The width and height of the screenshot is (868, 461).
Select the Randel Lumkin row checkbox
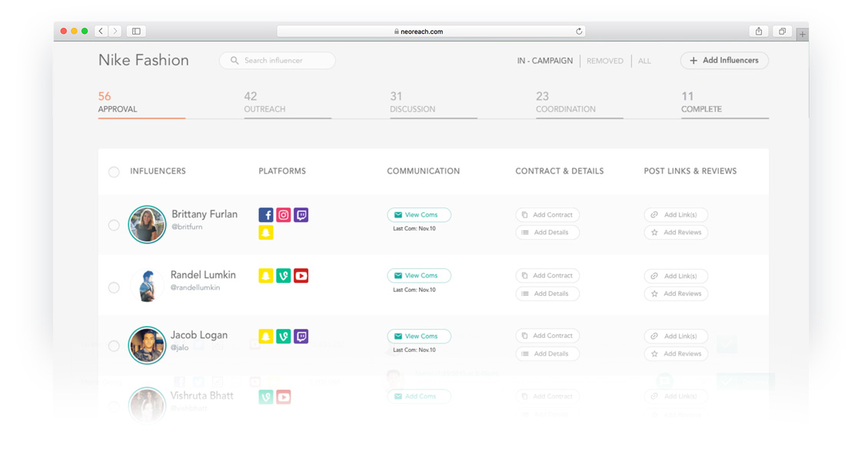point(114,287)
